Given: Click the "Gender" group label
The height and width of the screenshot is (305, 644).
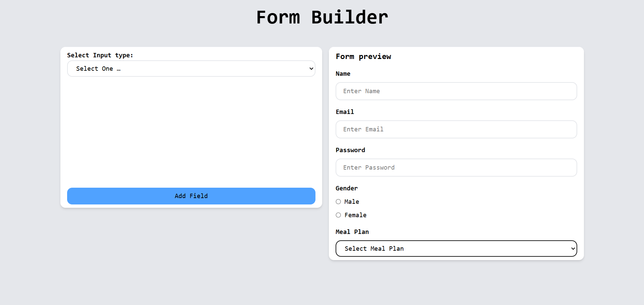Looking at the screenshot, I should [347, 188].
